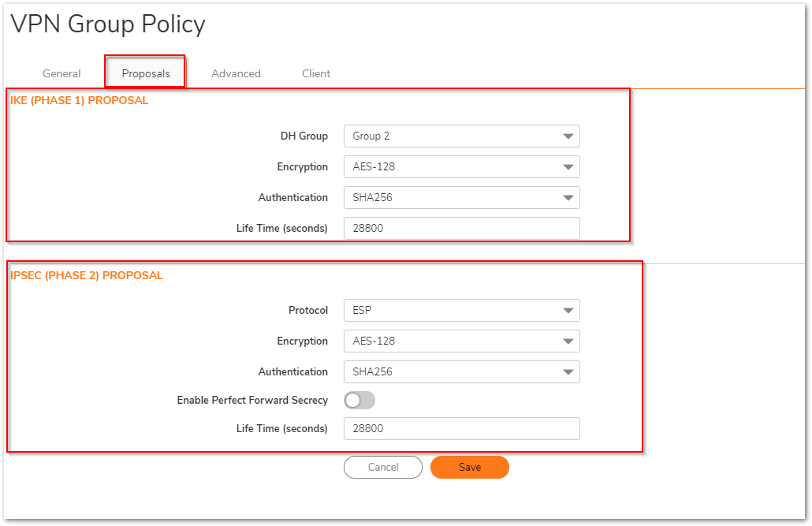Switch to the General tab
The height and width of the screenshot is (526, 812).
[61, 73]
